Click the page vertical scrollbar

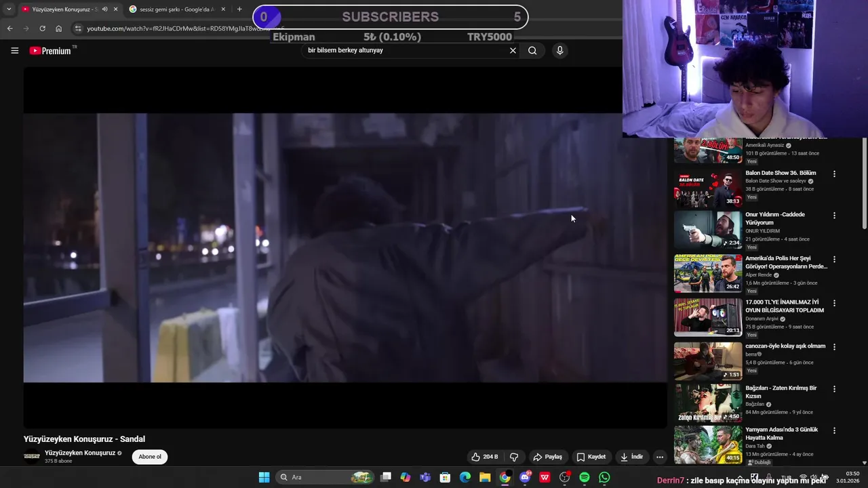pyautogui.click(x=864, y=183)
